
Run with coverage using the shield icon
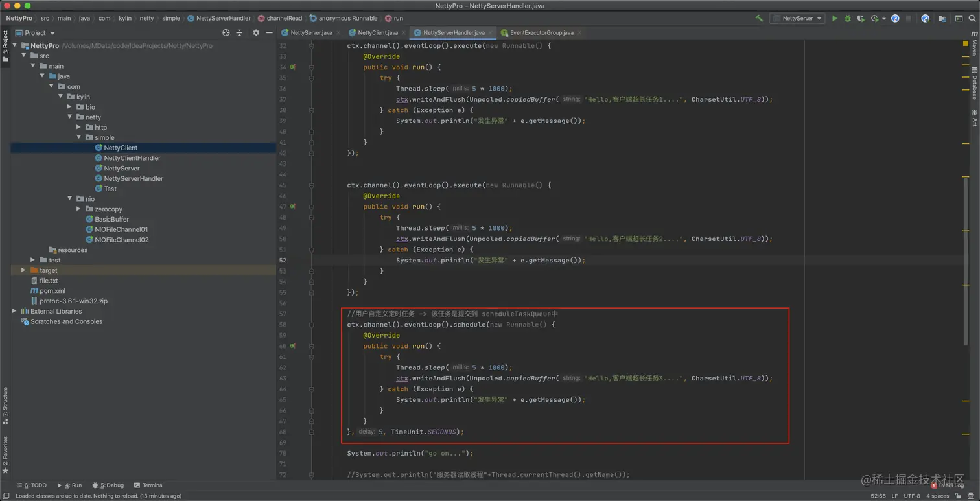[861, 19]
